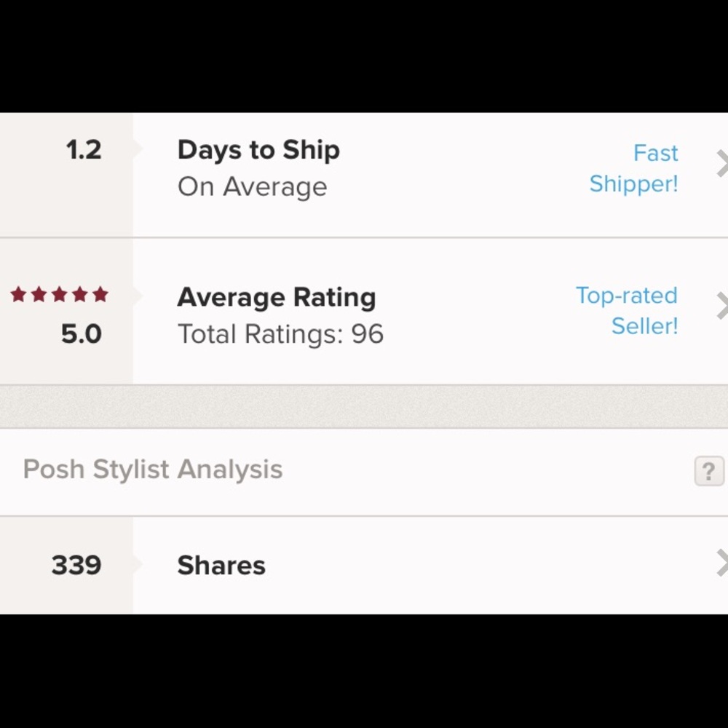Expand the Shares row using its arrow
The height and width of the screenshot is (728, 728).
[722, 566]
